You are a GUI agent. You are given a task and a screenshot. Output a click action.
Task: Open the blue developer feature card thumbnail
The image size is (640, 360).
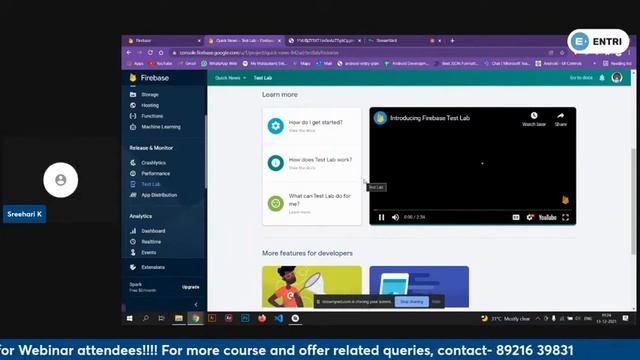coord(419,287)
